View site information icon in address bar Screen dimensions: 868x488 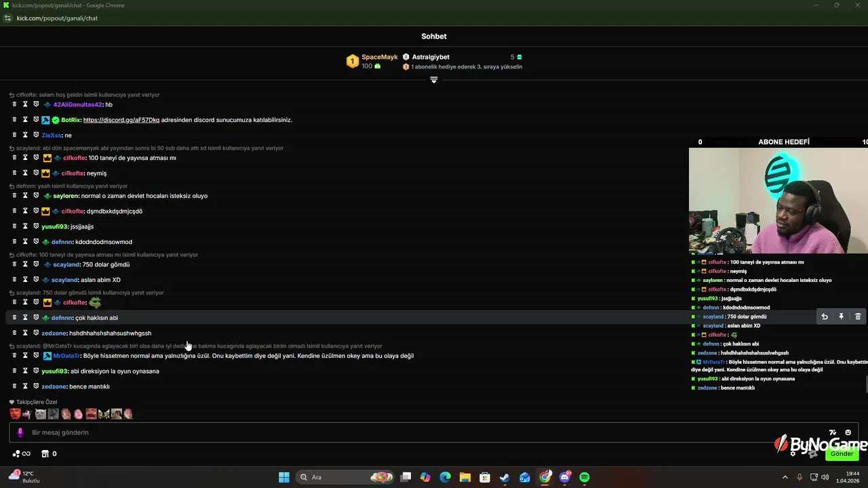click(x=8, y=18)
